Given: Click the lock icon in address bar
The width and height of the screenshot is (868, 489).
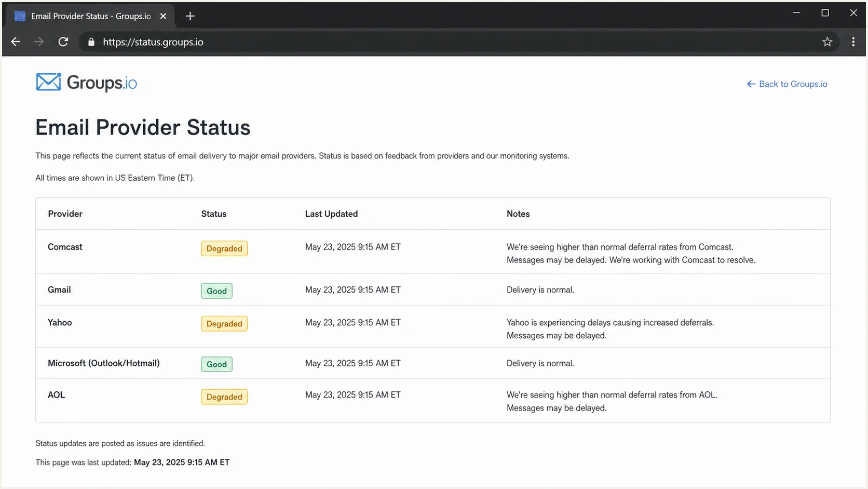Looking at the screenshot, I should coord(91,42).
